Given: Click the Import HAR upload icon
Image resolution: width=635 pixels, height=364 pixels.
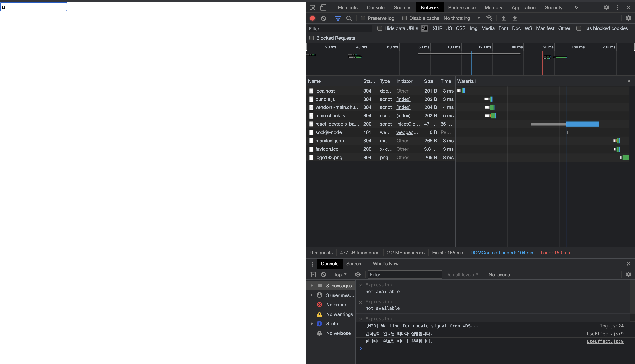Looking at the screenshot, I should tap(504, 18).
